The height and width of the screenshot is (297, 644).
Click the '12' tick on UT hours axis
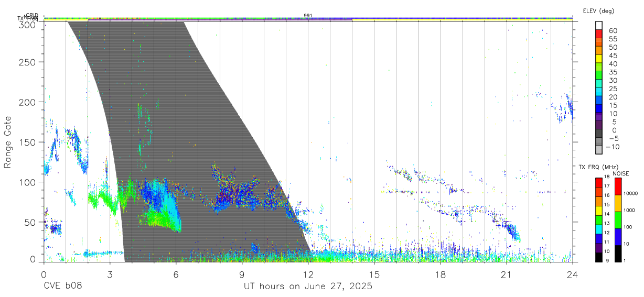tap(308, 274)
